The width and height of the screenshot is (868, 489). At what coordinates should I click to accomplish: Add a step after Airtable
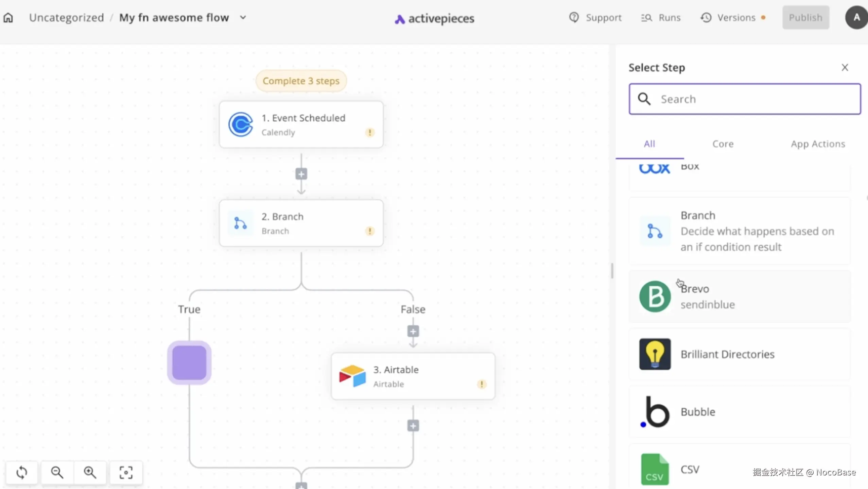[413, 426]
